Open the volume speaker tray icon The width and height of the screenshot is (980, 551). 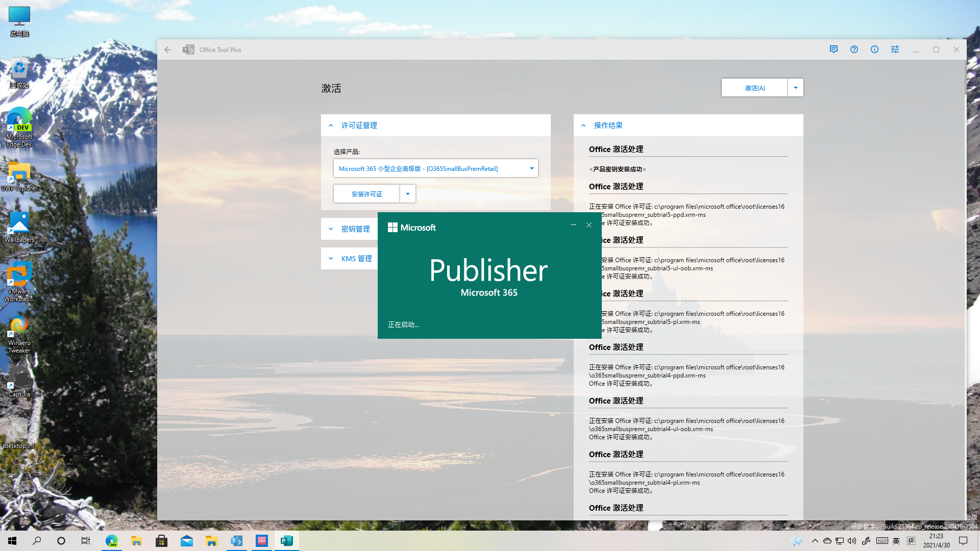click(x=852, y=541)
